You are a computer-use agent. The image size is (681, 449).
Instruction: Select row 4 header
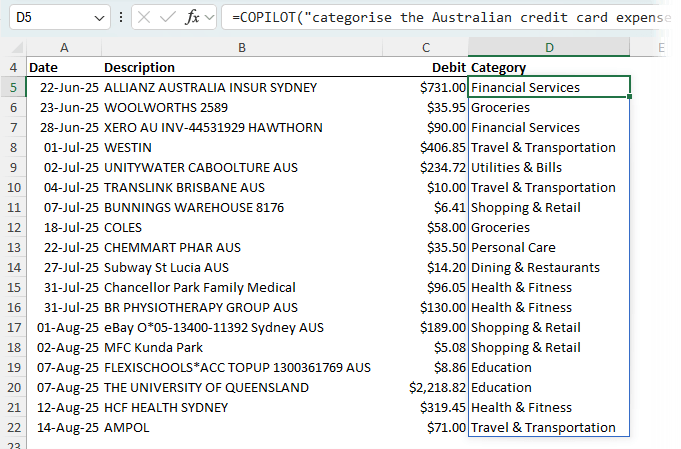[13, 67]
